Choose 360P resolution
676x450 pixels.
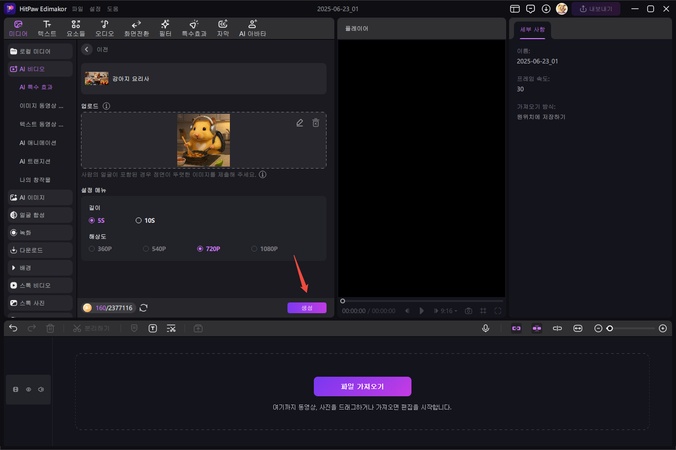pos(100,249)
